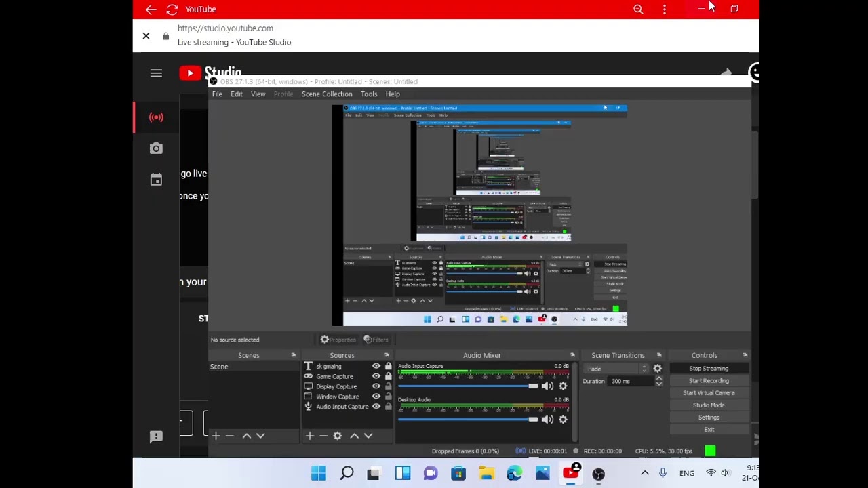Screen dimensions: 868x488
Task: Lock the Display Capture source
Action: pyautogui.click(x=388, y=386)
